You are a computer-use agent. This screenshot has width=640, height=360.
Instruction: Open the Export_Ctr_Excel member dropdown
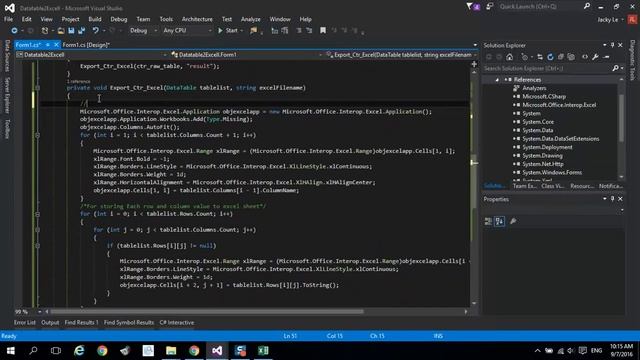401,55
